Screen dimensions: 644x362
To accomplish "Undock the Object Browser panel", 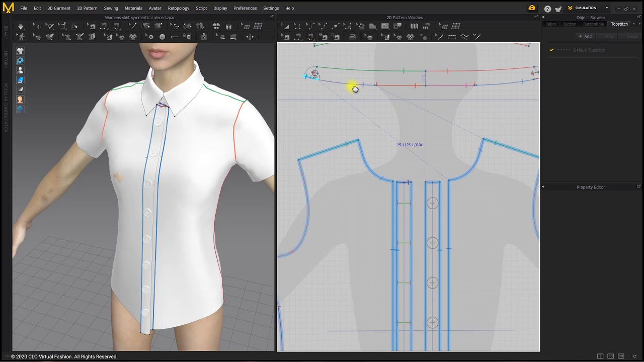I will 639,17.
